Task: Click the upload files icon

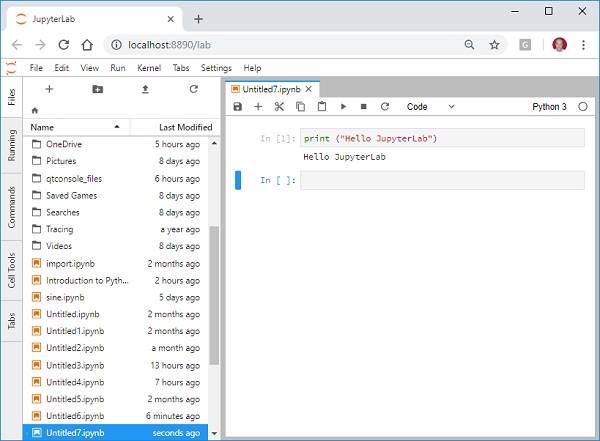Action: pyautogui.click(x=145, y=89)
